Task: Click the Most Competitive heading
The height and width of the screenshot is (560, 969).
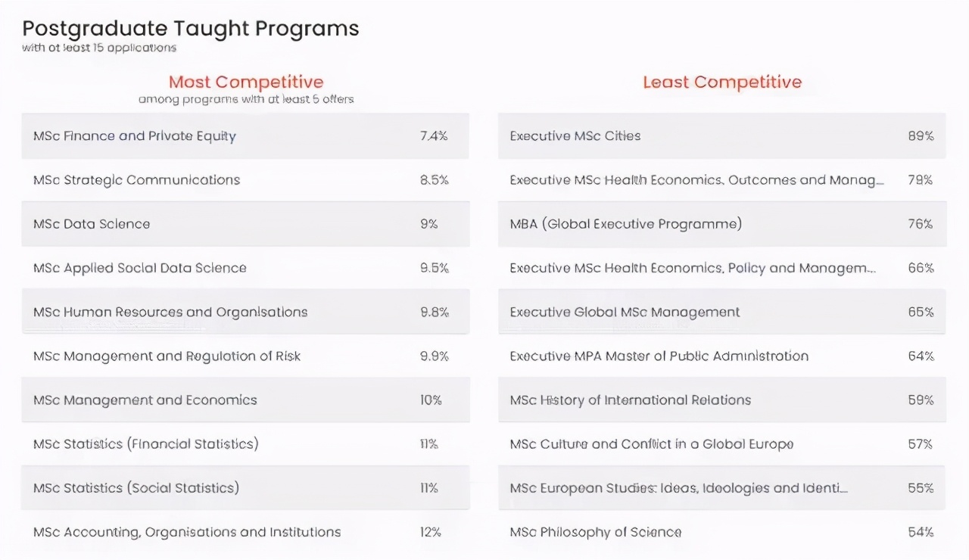Action: pyautogui.click(x=246, y=82)
